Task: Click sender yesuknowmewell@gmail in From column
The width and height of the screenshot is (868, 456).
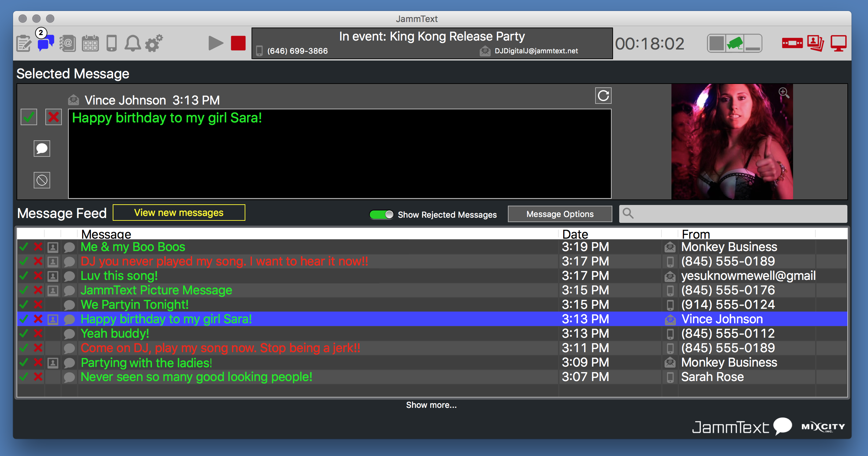Action: pyautogui.click(x=748, y=276)
